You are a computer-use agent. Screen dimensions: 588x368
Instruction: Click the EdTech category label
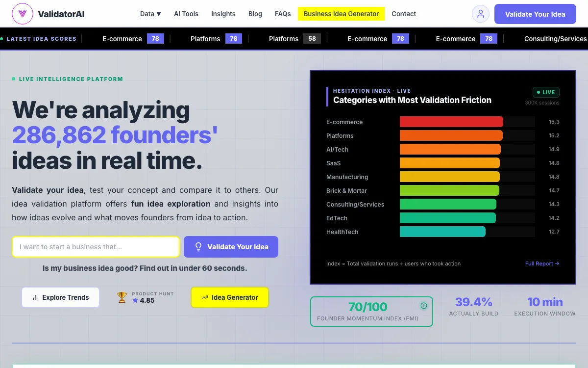tap(337, 218)
